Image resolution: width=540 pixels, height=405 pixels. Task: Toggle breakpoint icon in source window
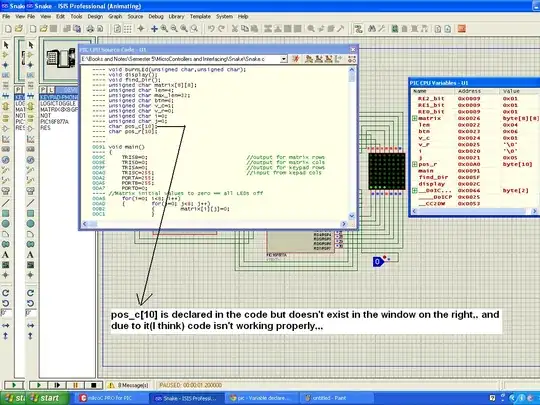352,59
